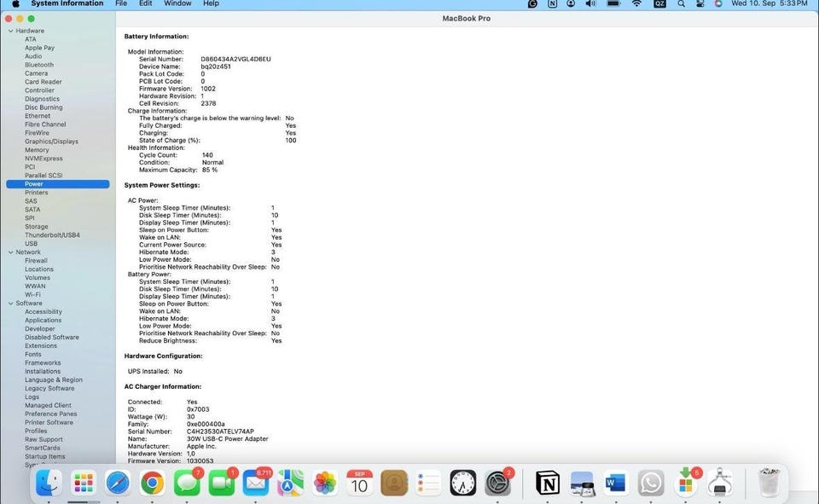Viewport: 819px width, 504px height.
Task: Collapse the Hardware section in sidebar
Action: (x=10, y=31)
